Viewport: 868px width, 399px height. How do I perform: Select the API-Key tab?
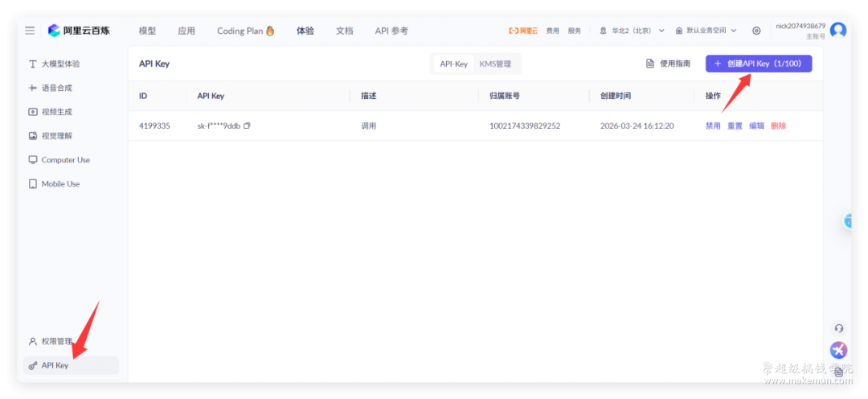pyautogui.click(x=453, y=64)
